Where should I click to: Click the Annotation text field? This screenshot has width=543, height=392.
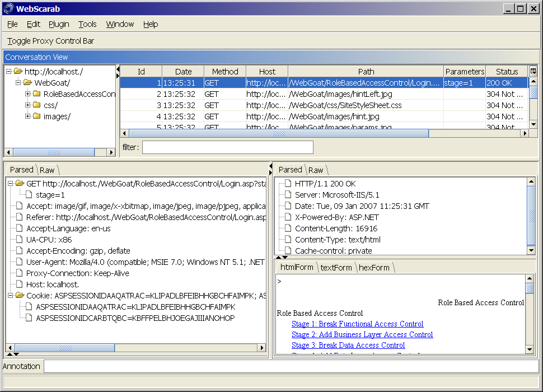291,366
